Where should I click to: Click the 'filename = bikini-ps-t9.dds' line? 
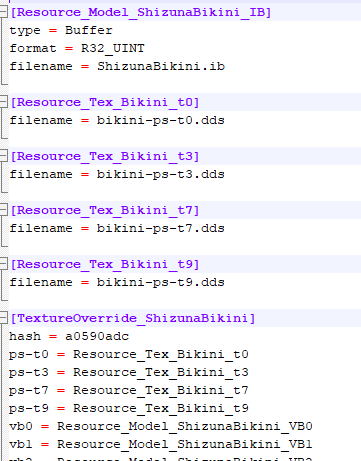tap(117, 282)
